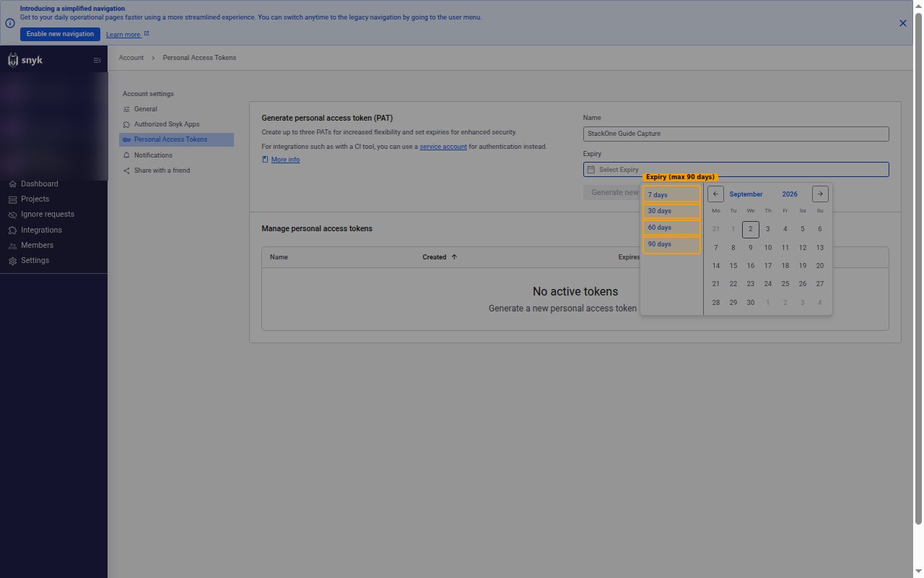Viewport: 924px width, 578px height.
Task: Click the page vertical scrollbar
Action: pos(918,267)
